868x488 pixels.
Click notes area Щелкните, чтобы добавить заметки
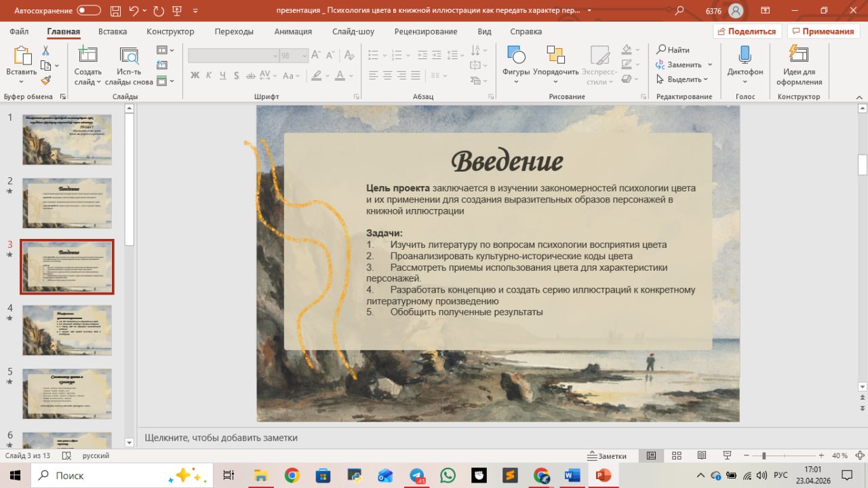tap(221, 438)
